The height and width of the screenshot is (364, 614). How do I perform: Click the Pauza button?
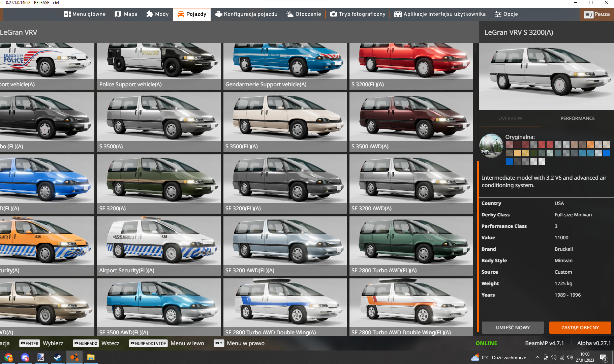597,14
